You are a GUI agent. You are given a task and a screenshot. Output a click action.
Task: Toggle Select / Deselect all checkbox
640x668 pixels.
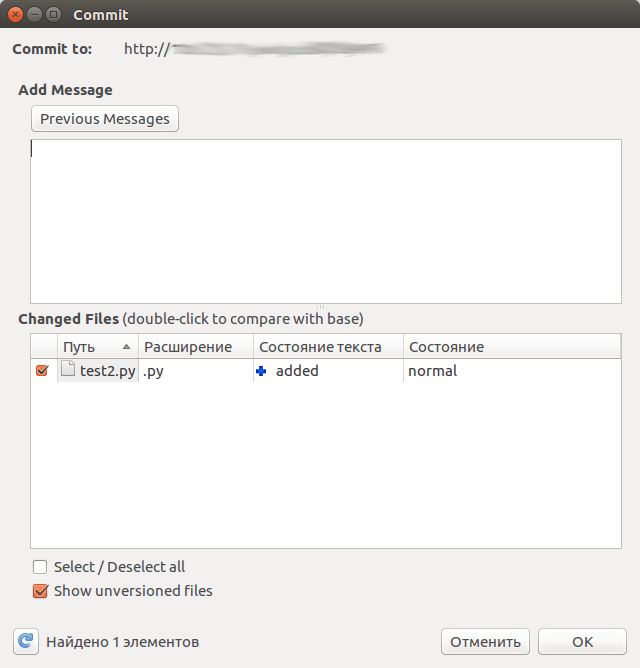40,567
